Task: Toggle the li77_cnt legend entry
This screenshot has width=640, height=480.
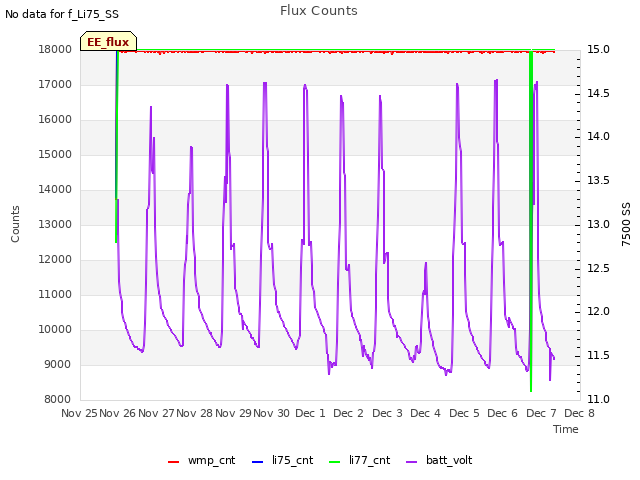Action: (x=360, y=460)
